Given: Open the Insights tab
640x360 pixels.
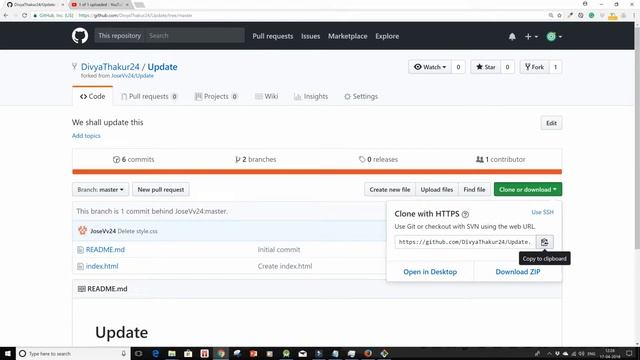Looking at the screenshot, I should 311,96.
